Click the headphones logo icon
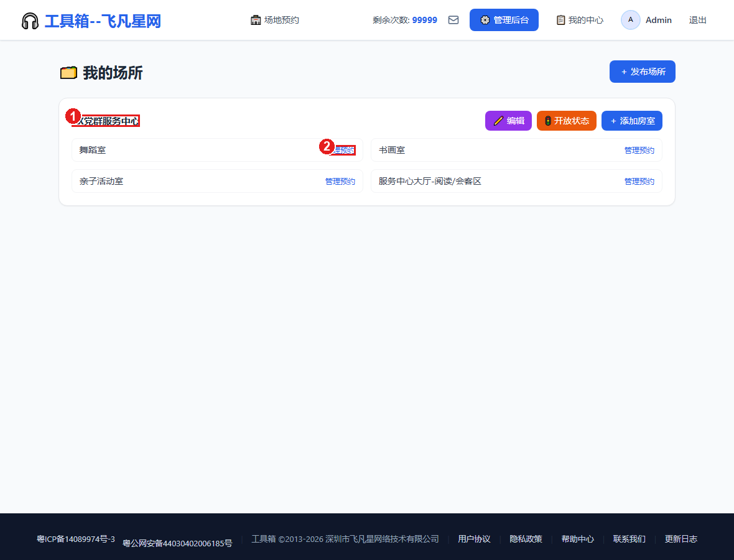 pyautogui.click(x=30, y=21)
